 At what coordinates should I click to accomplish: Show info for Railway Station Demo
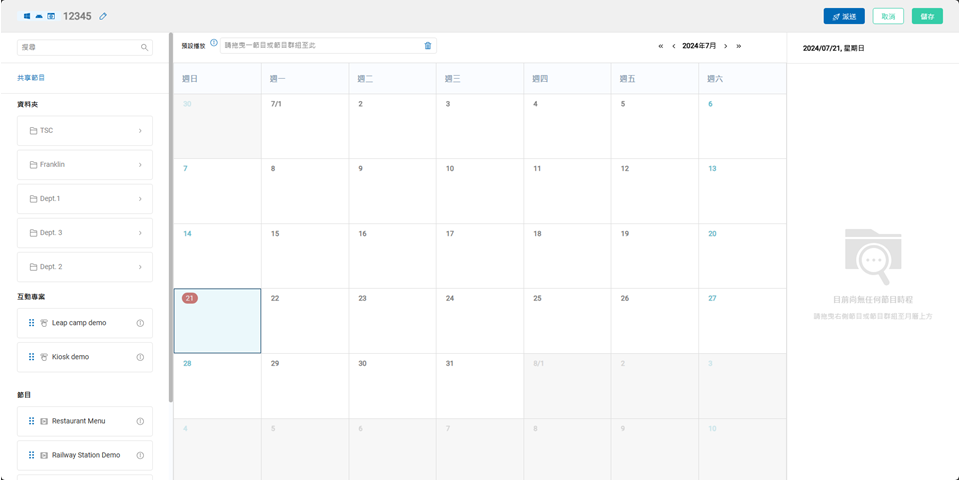pyautogui.click(x=140, y=455)
